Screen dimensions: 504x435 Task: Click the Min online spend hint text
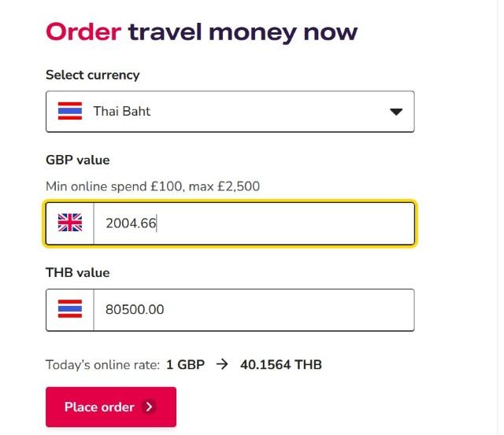tap(153, 186)
